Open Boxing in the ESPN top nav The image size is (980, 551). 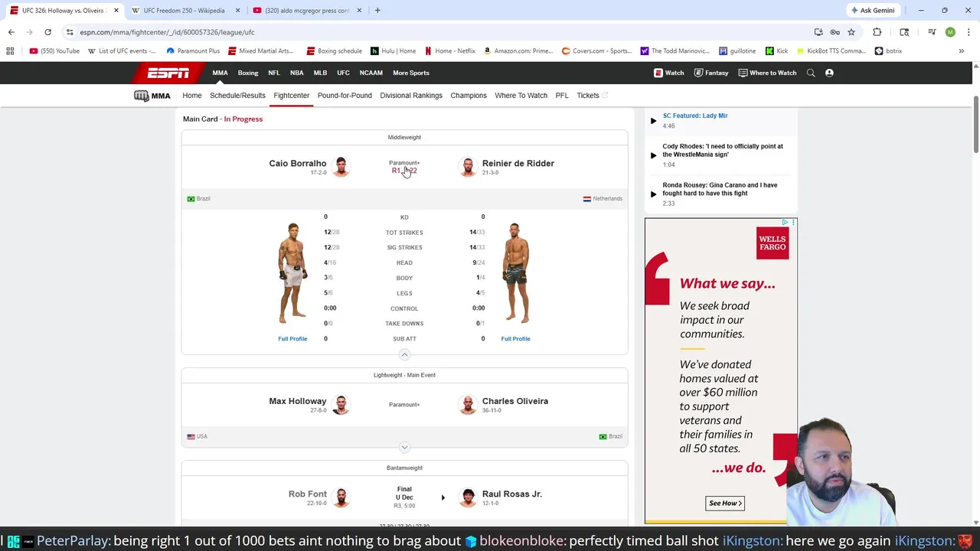(248, 73)
